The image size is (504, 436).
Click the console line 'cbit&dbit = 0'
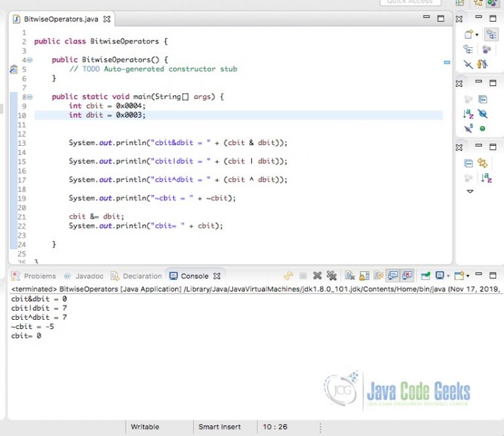39,299
